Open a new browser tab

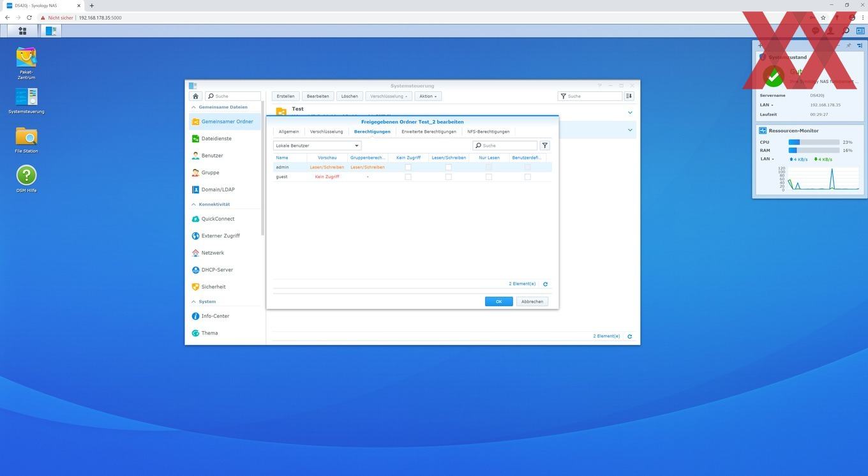(x=91, y=6)
